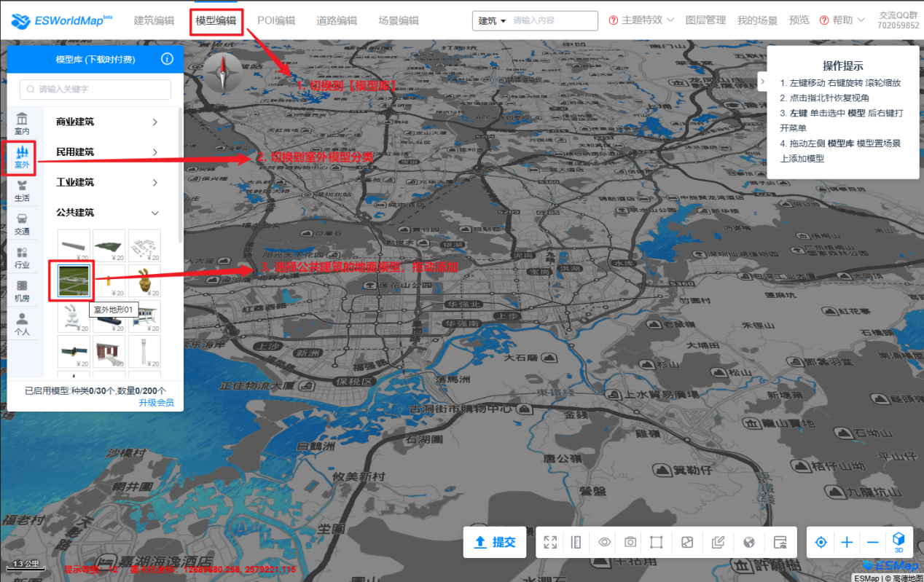Screen dimensions: 924x582
Task: Toggle the eye visibility icon in toolbar
Action: [604, 542]
